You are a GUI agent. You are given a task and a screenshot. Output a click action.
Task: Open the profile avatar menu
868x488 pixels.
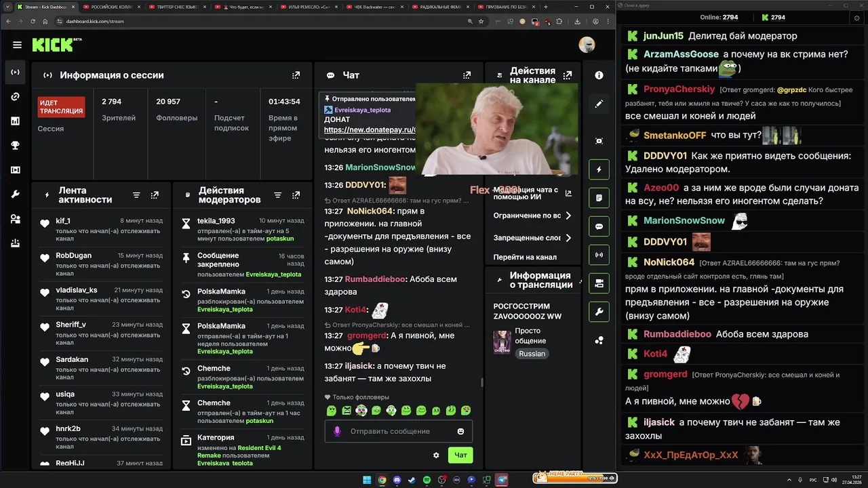click(x=587, y=45)
